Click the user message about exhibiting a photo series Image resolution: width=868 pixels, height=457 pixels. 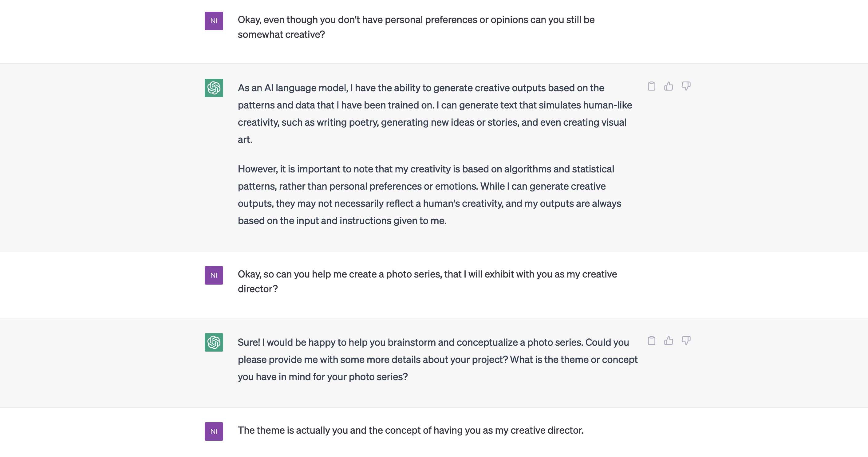coord(427,282)
